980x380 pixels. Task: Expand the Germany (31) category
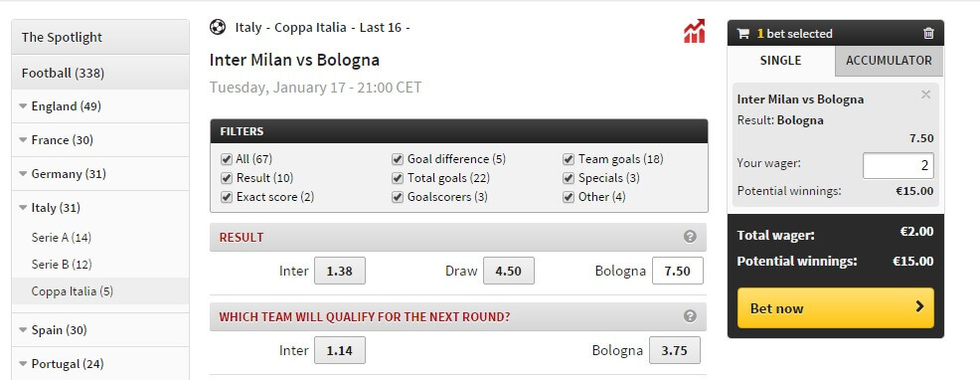[x=23, y=174]
